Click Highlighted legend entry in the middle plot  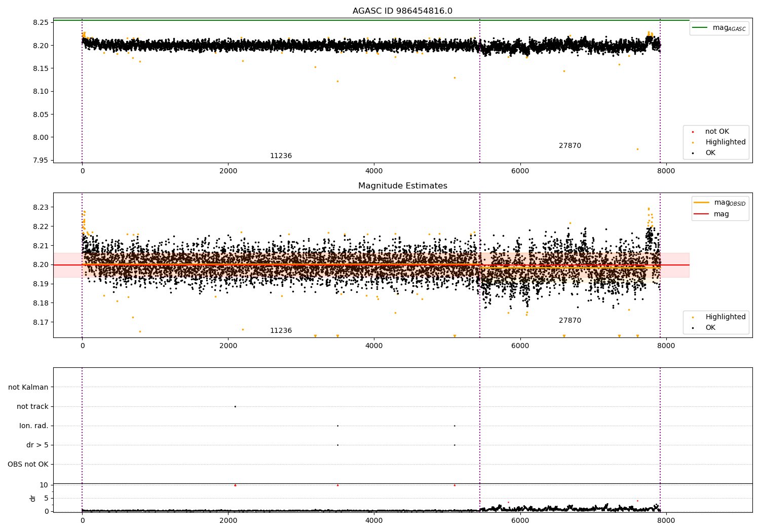tap(718, 317)
